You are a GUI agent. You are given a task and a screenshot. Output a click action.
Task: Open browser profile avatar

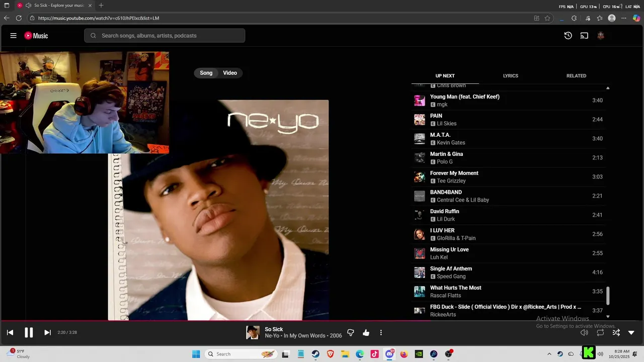click(x=612, y=18)
